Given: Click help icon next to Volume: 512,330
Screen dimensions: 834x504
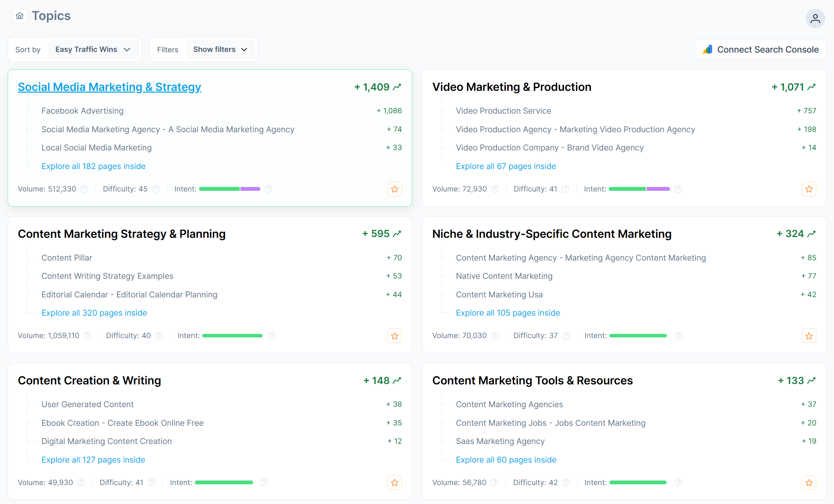Looking at the screenshot, I should click(x=84, y=189).
